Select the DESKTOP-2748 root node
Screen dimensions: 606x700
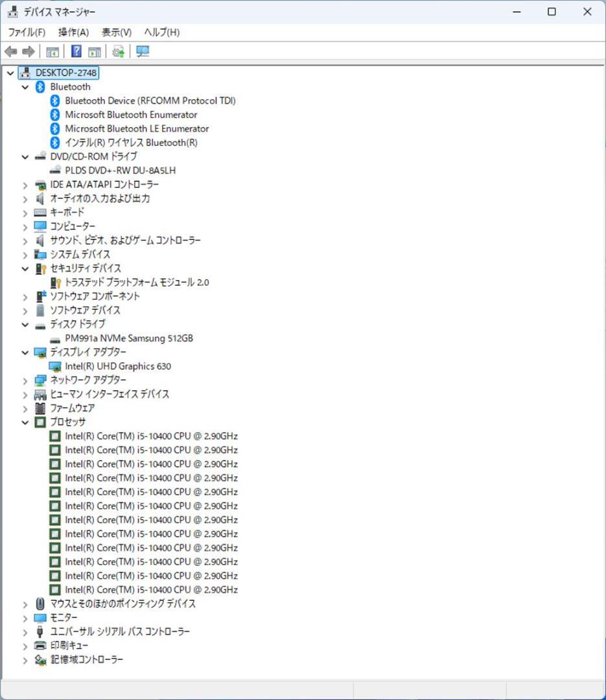click(65, 73)
